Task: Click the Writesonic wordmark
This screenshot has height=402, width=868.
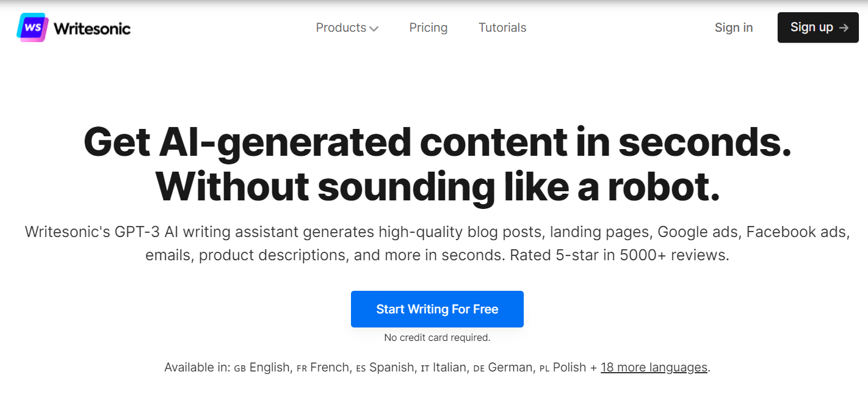Action: pyautogui.click(x=92, y=27)
